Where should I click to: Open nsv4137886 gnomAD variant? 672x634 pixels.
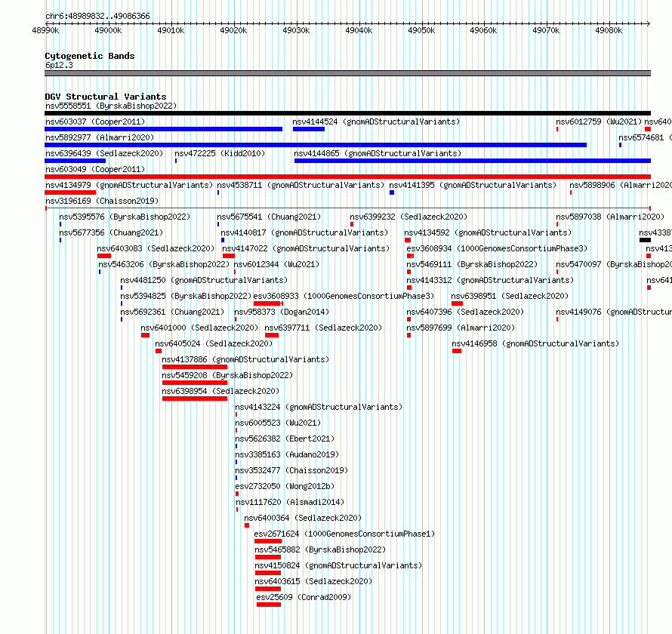click(x=245, y=359)
